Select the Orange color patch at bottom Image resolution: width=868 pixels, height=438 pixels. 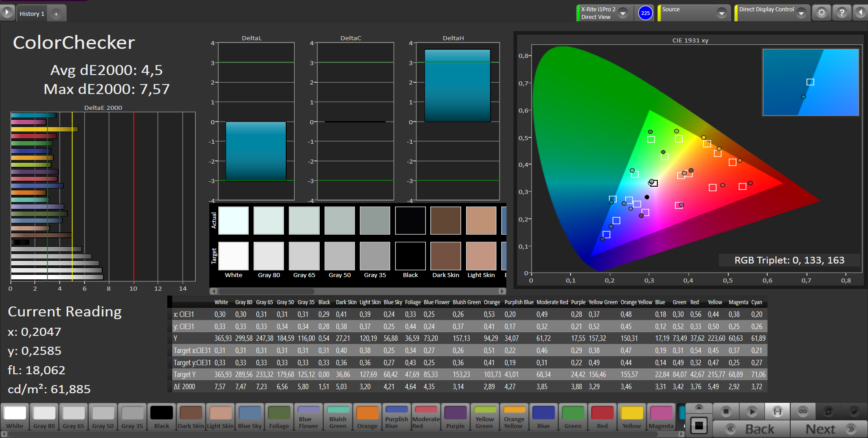(x=367, y=417)
